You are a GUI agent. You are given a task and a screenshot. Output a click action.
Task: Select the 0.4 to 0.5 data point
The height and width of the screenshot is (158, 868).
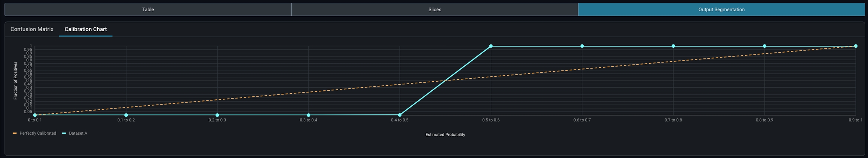[x=400, y=115]
